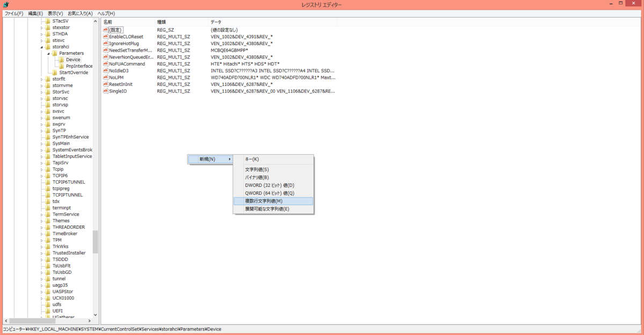Click the Parameters folder icon

55,53
